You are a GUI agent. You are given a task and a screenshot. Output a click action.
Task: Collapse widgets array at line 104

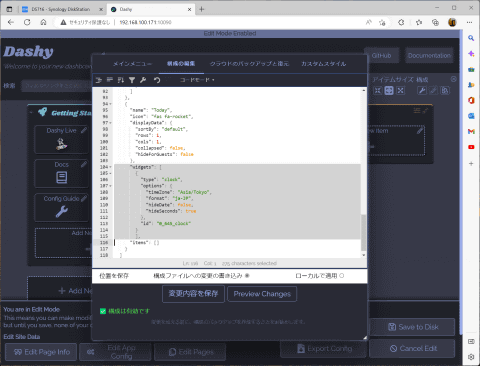pyautogui.click(x=111, y=167)
